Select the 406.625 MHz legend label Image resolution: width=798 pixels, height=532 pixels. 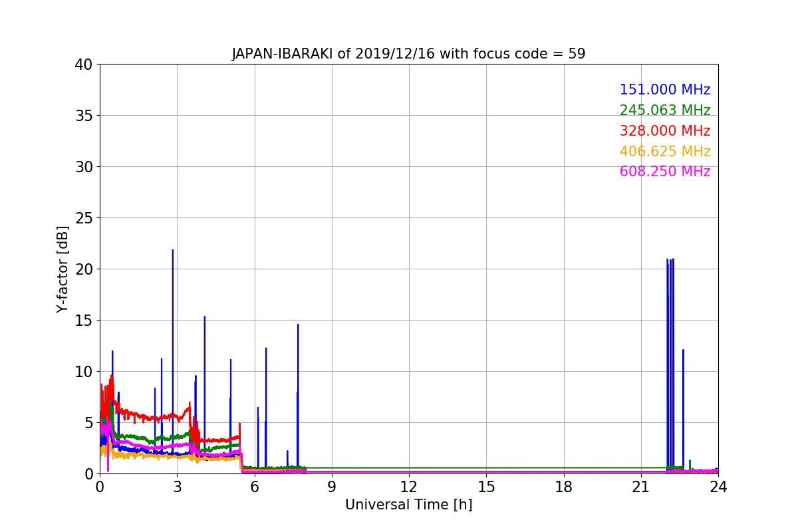tap(664, 152)
